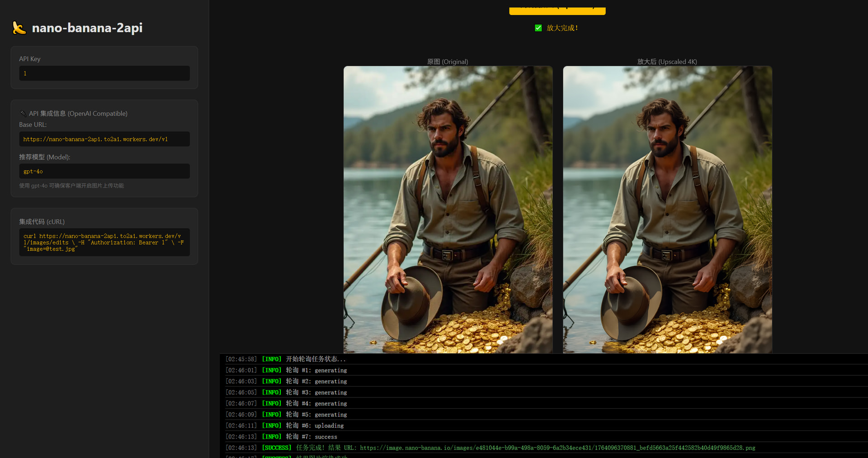Click the banana logo icon
Image resolution: width=868 pixels, height=458 pixels.
(19, 28)
